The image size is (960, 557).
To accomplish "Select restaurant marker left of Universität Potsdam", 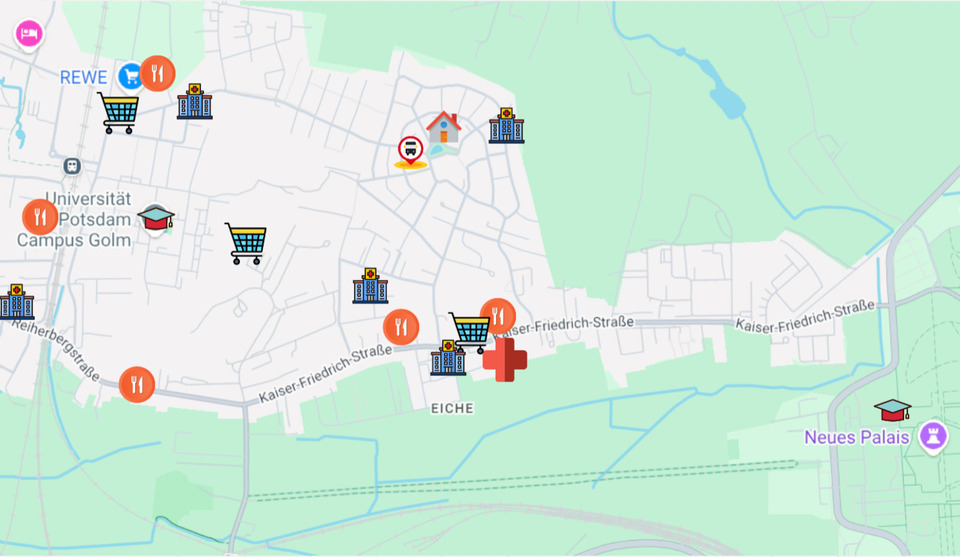I will click(x=40, y=217).
